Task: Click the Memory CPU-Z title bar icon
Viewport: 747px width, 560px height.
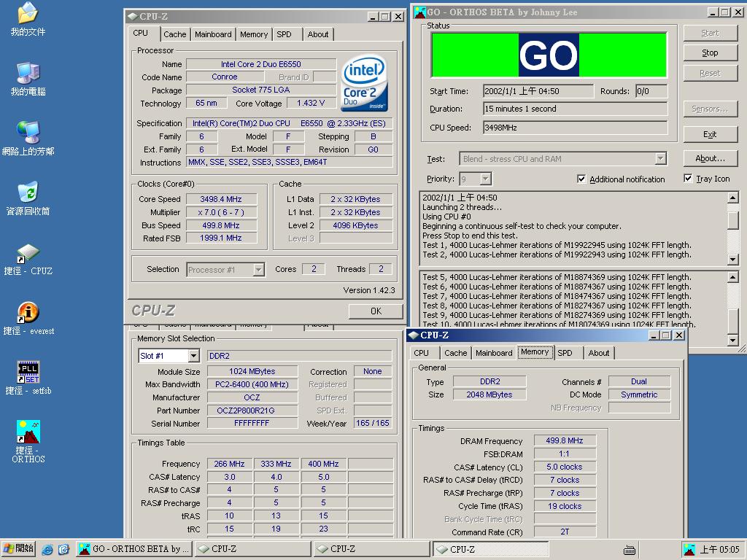Action: tap(413, 335)
